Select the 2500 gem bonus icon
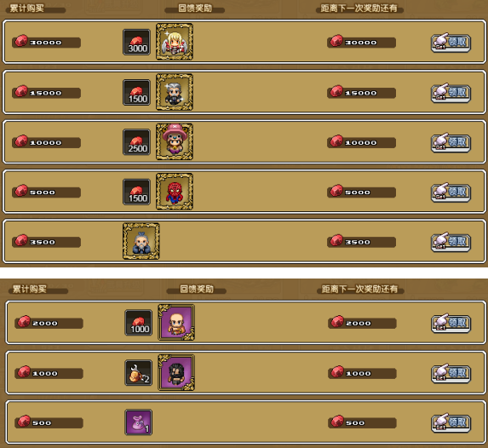This screenshot has width=488, height=448. coord(136,142)
